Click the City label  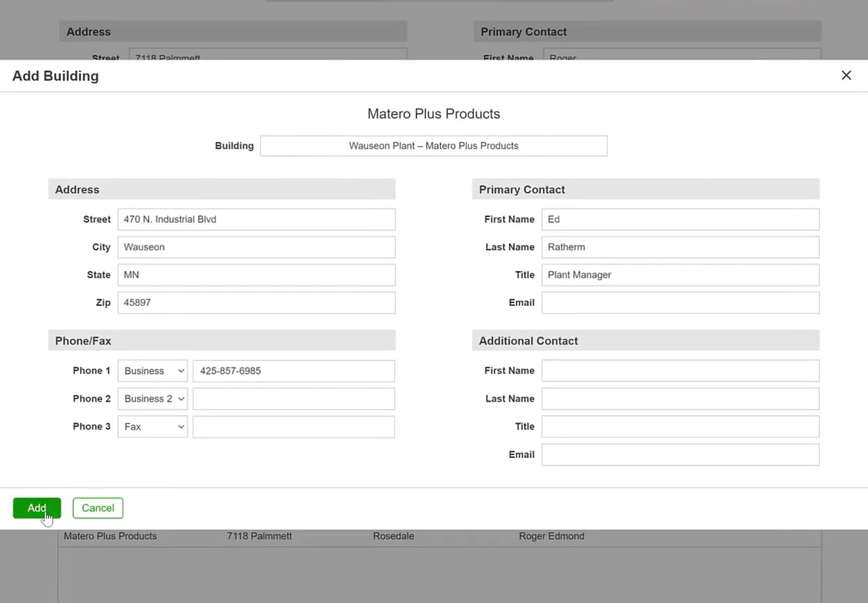(x=101, y=247)
